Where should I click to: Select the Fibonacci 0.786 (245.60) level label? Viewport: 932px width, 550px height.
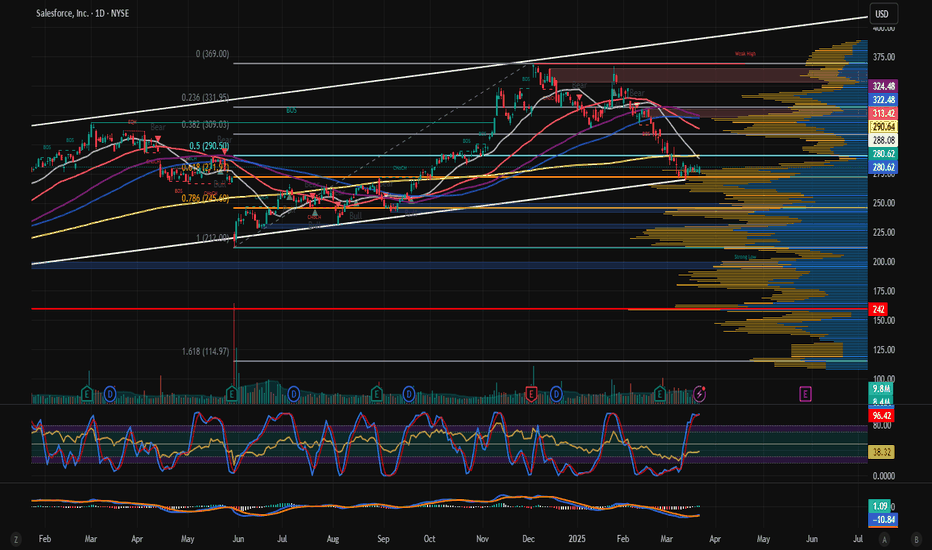(x=205, y=199)
